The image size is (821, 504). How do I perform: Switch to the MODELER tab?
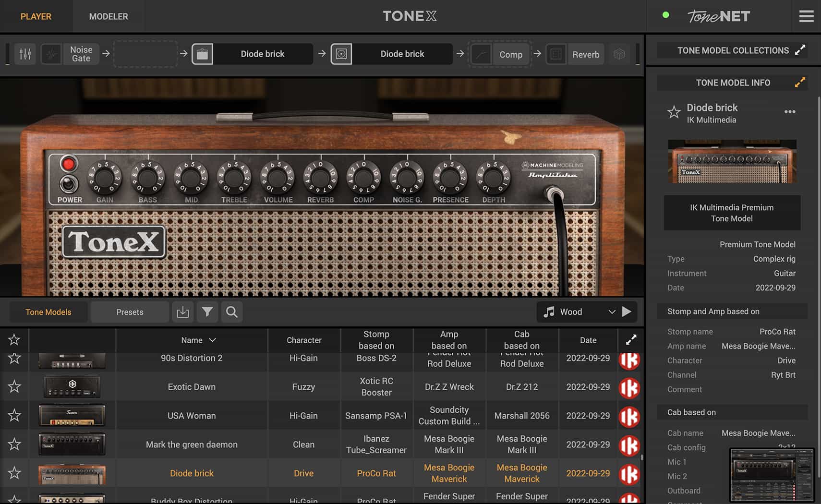(x=108, y=16)
